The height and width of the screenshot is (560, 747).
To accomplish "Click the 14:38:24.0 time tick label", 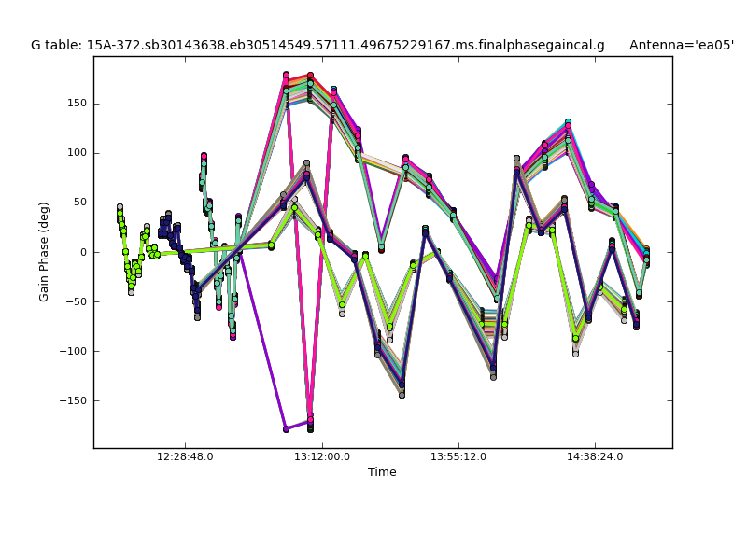I will click(x=595, y=456).
